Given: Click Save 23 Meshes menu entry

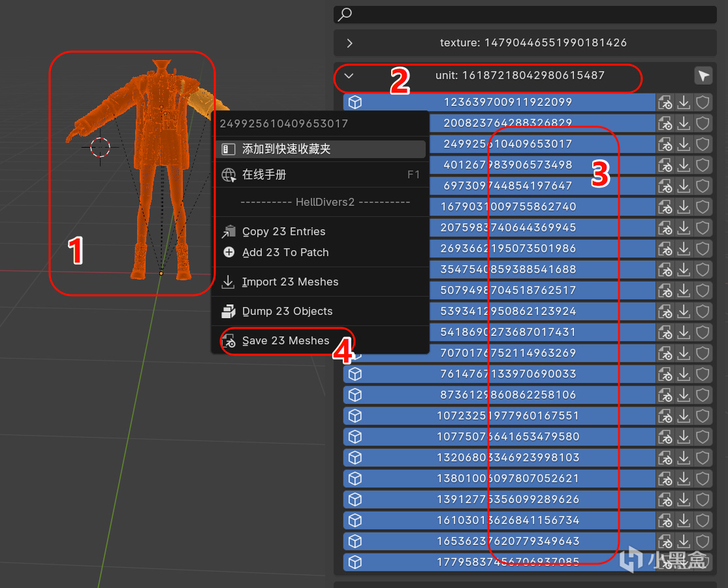Looking at the screenshot, I should pos(321,341).
